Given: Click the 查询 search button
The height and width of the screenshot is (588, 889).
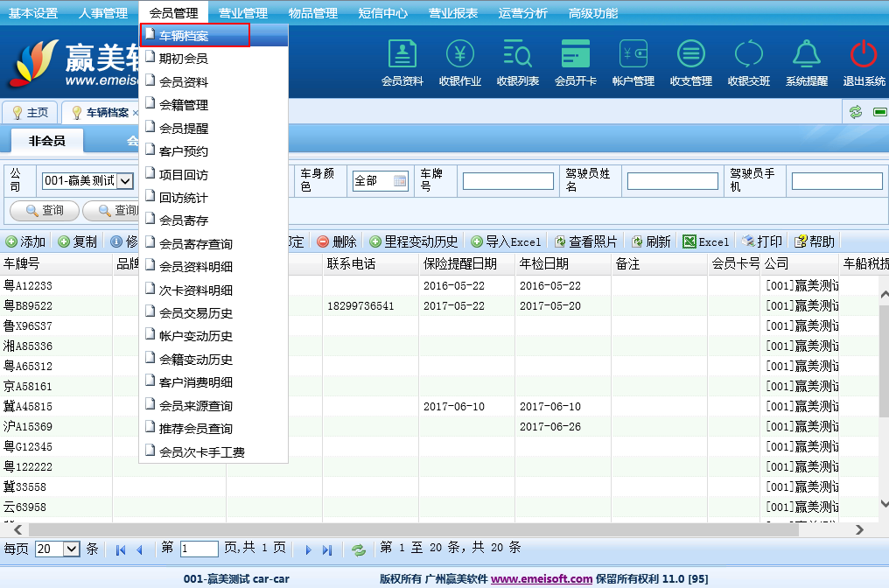Looking at the screenshot, I should [x=45, y=210].
